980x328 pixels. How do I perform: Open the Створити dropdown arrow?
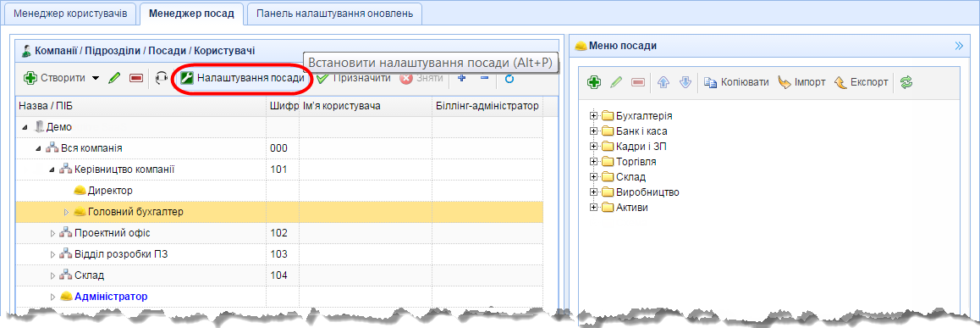(95, 78)
